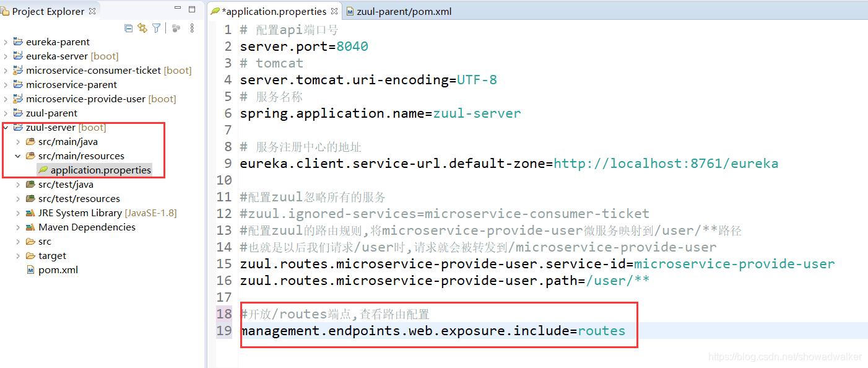Viewport: 868px width, 368px height.
Task: Toggle Link with Editor in Project Explorer
Action: [142, 28]
